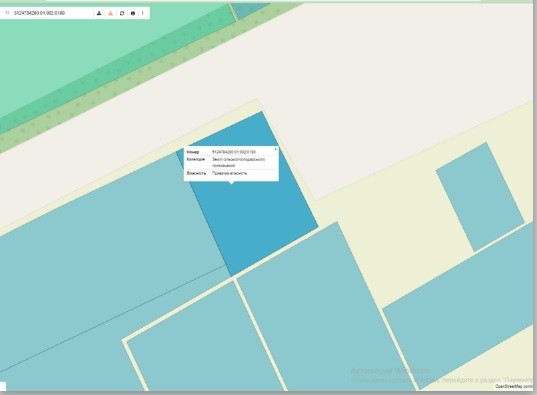Click the ownership value in popup
This screenshot has width=537, height=395.
(x=229, y=173)
